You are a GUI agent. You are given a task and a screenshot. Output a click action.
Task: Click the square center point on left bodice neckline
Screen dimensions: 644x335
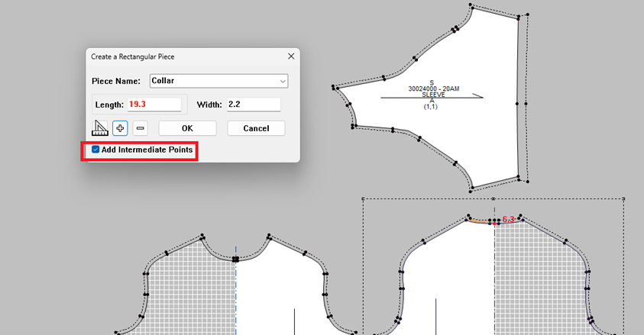[x=236, y=259]
